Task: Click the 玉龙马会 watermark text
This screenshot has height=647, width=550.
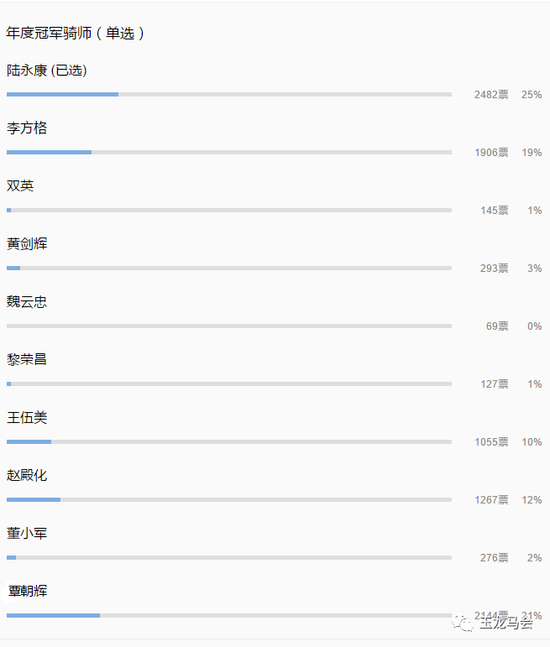Action: click(x=506, y=623)
